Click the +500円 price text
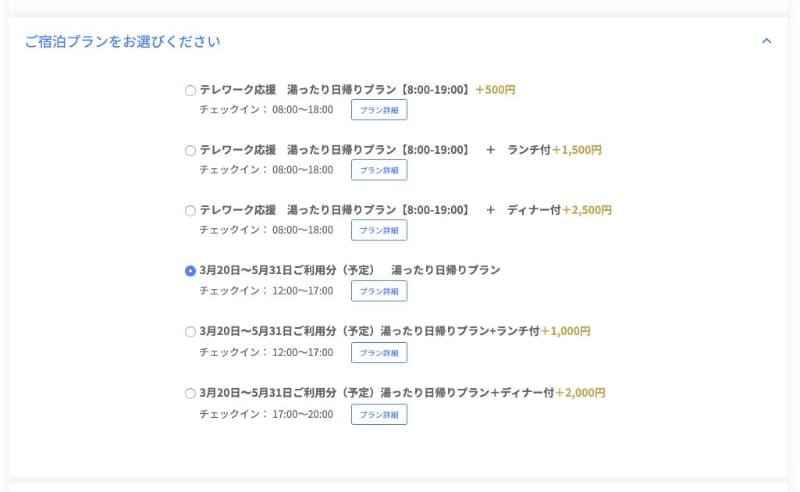Screen dimensions: 800x492 tap(495, 90)
